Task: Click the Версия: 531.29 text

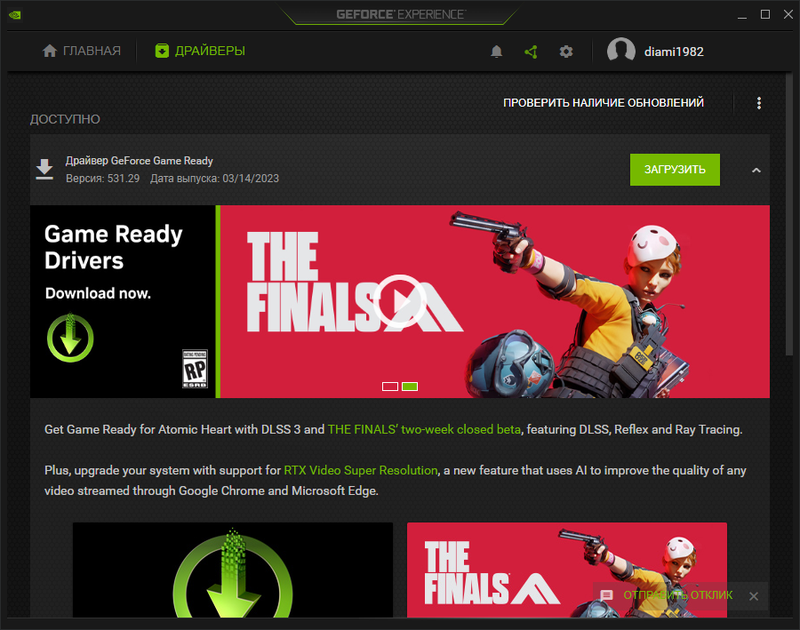Action: [103, 178]
